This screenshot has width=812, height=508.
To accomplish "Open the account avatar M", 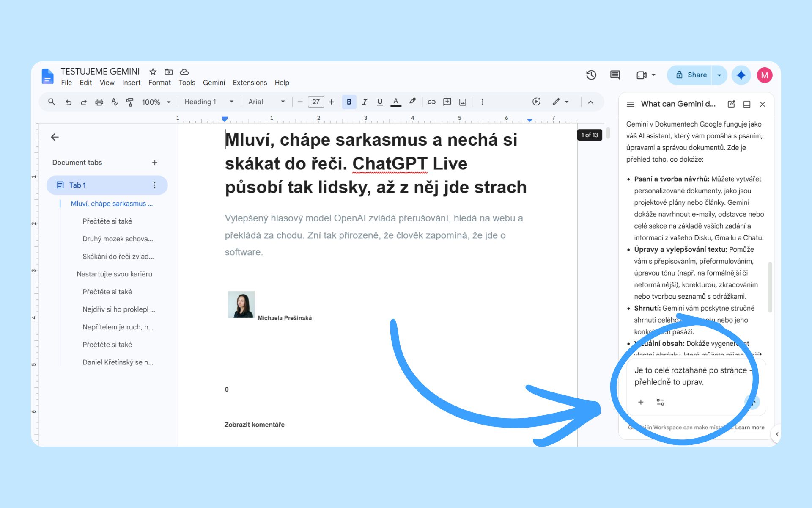I will 764,75.
